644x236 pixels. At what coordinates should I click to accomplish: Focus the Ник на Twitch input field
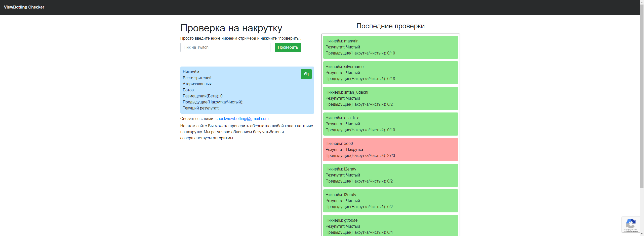225,47
